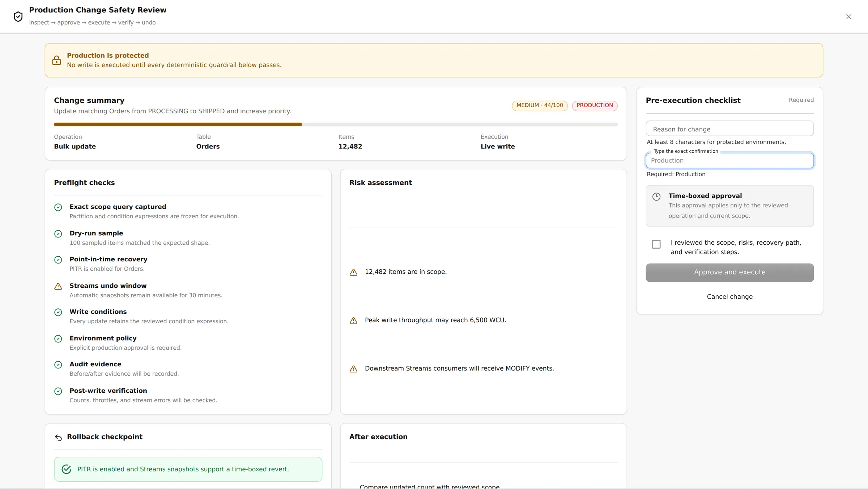Click the check icon for Exact scope query captured
Screen dimensions: 868x489
(x=58, y=207)
